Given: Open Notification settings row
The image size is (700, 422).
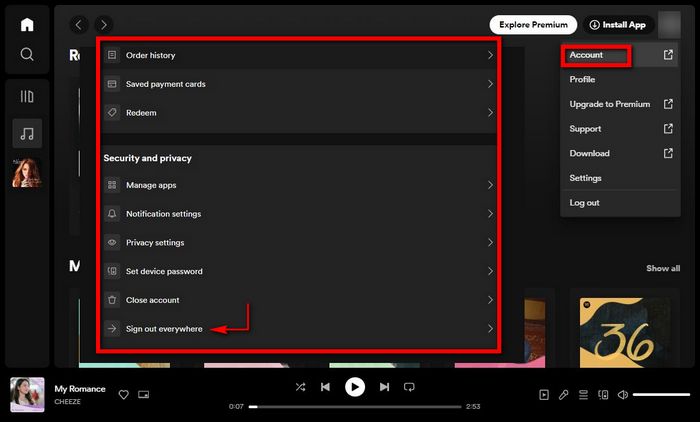Looking at the screenshot, I should (x=299, y=214).
